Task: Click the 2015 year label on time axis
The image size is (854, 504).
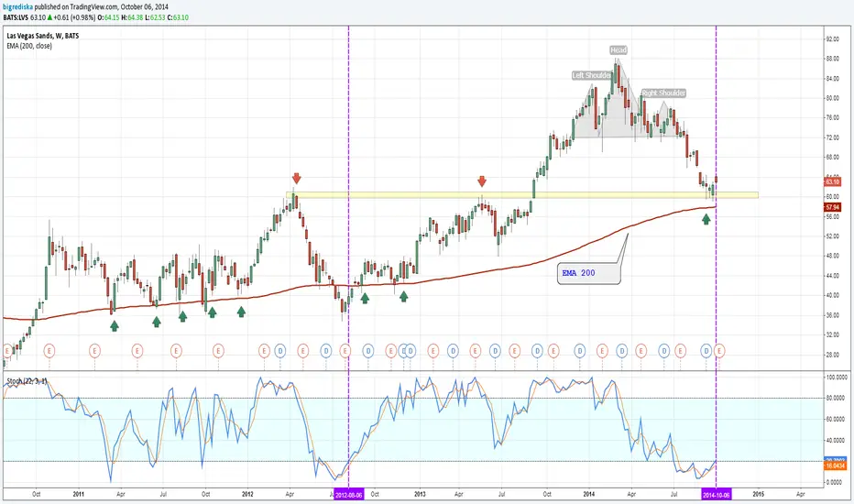Action: (758, 494)
